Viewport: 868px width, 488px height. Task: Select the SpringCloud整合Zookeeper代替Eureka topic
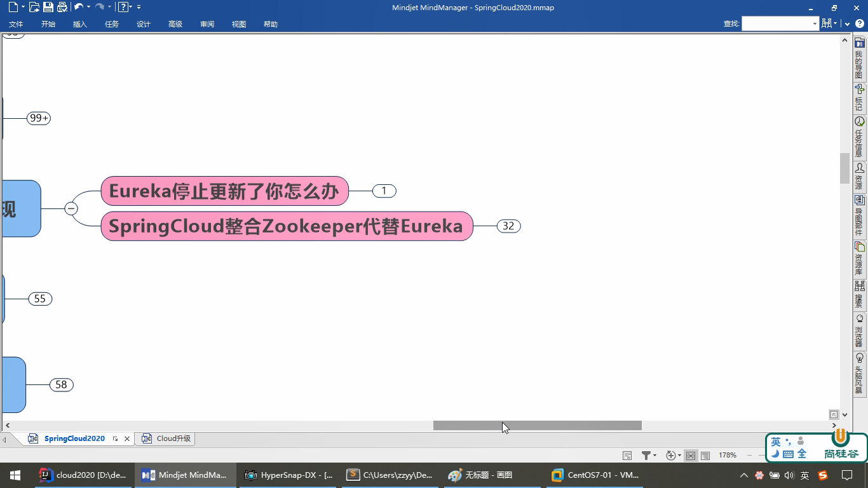(287, 226)
